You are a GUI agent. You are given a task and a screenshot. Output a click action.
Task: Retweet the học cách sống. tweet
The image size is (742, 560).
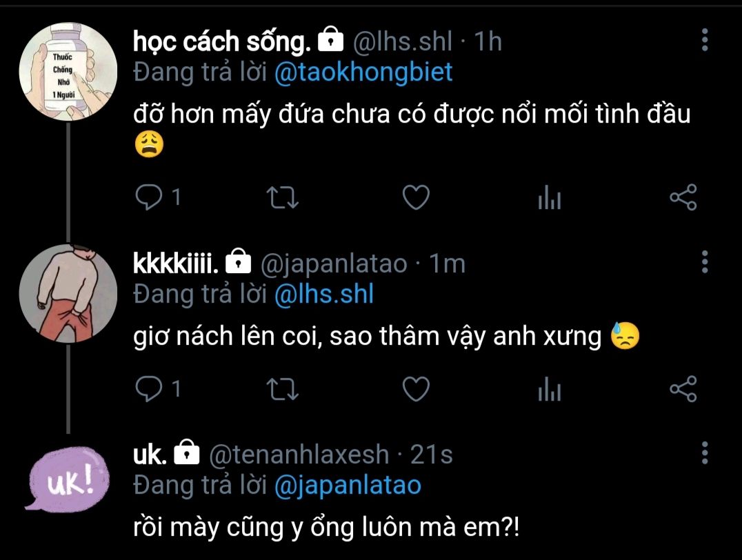coord(281,199)
